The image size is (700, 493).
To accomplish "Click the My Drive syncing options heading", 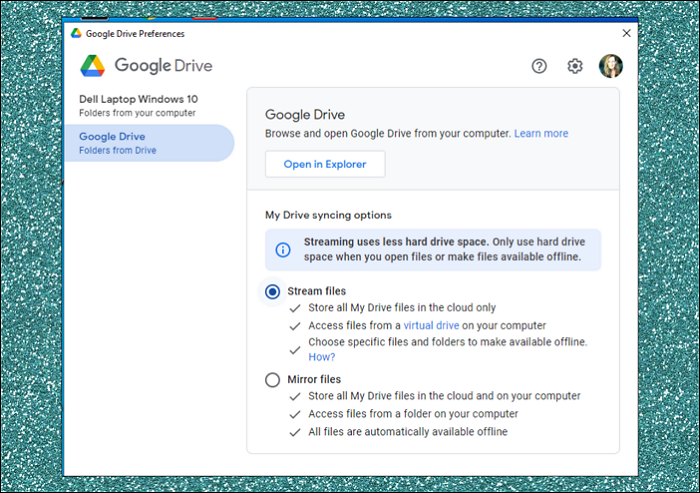I will click(x=328, y=215).
